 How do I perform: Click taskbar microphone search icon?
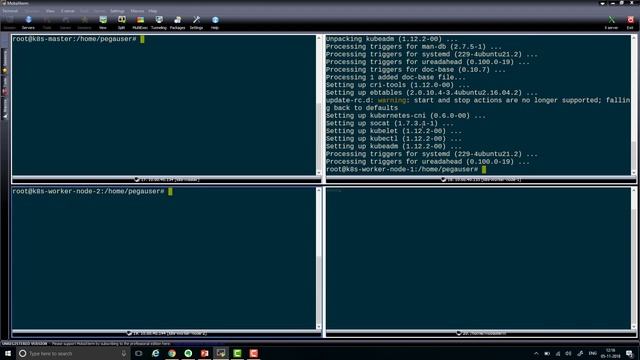(124, 353)
